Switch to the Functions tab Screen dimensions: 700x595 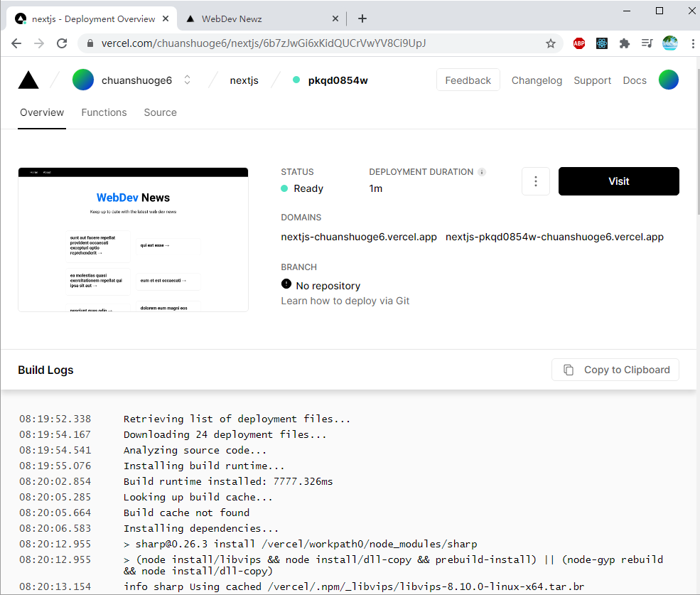(x=104, y=112)
